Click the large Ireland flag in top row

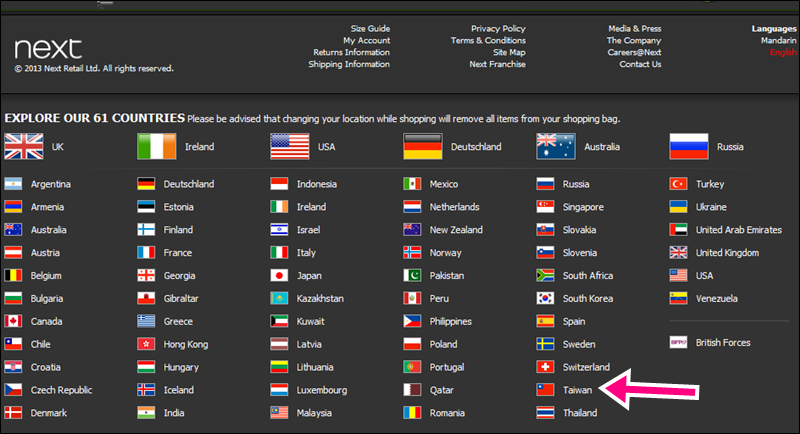pyautogui.click(x=157, y=146)
